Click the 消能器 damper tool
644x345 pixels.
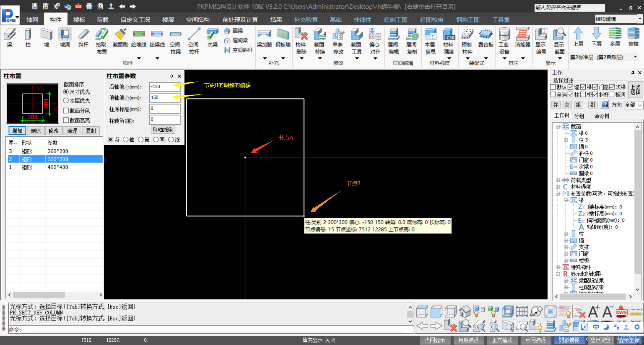pos(523,38)
